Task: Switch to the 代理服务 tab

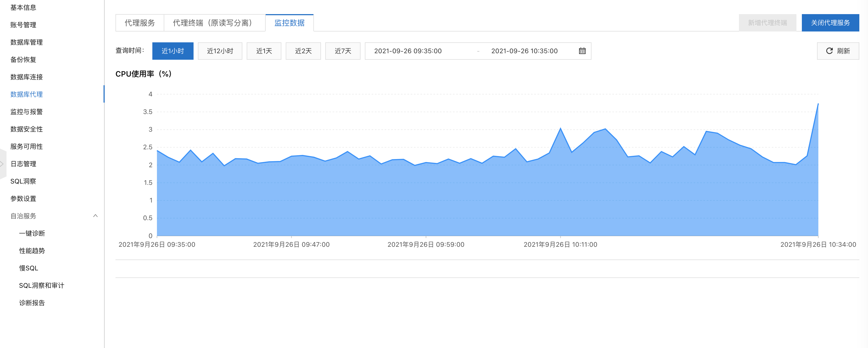Action: pyautogui.click(x=140, y=23)
